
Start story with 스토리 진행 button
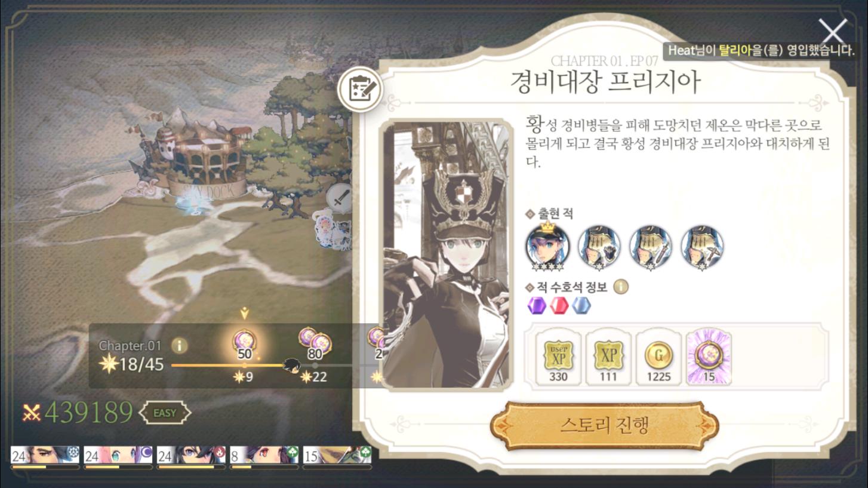[604, 426]
